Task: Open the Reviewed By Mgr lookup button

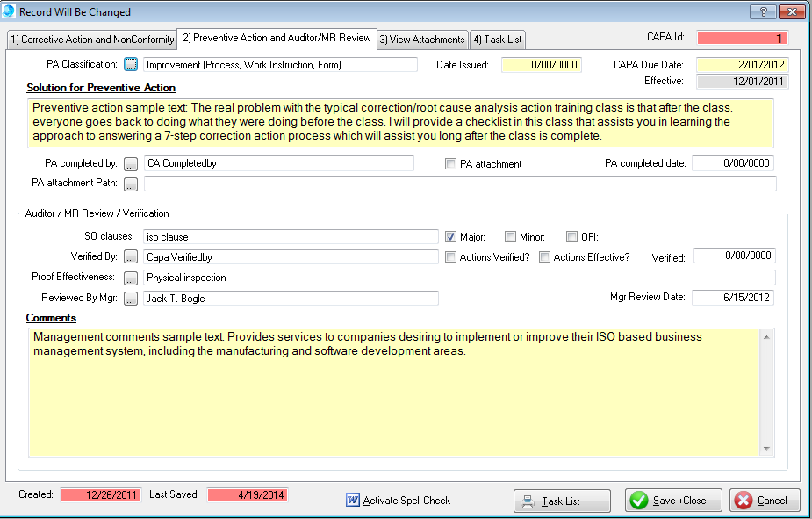Action: tap(131, 299)
